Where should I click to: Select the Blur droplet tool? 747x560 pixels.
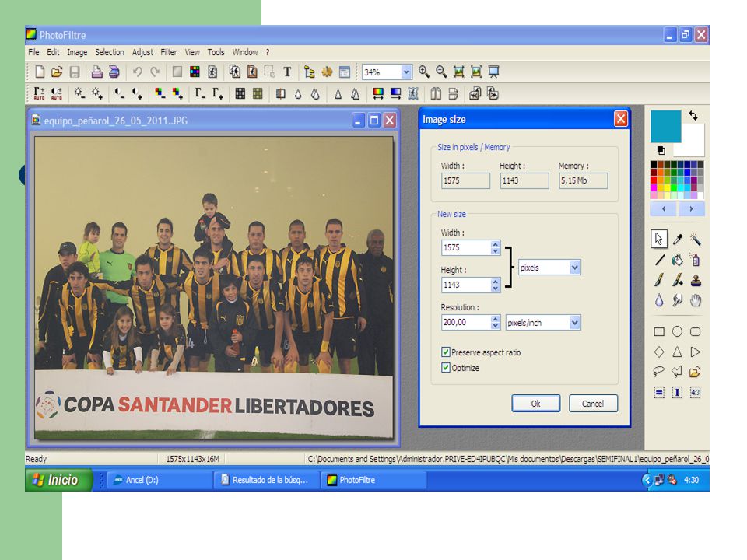tap(659, 300)
